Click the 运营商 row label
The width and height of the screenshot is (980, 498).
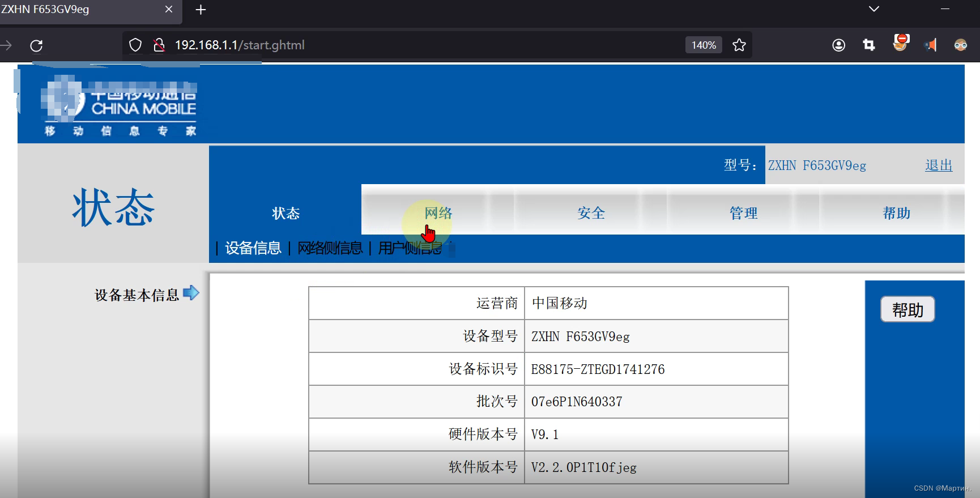(x=497, y=303)
